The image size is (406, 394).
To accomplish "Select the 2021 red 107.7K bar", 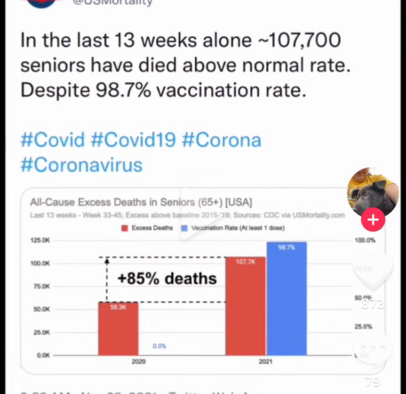I will [x=245, y=306].
